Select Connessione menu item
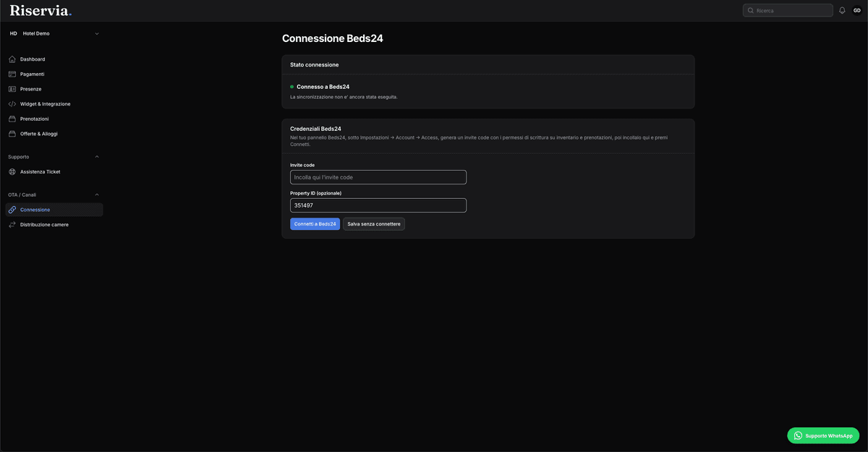Screen dimensions: 868x452 click(54, 210)
